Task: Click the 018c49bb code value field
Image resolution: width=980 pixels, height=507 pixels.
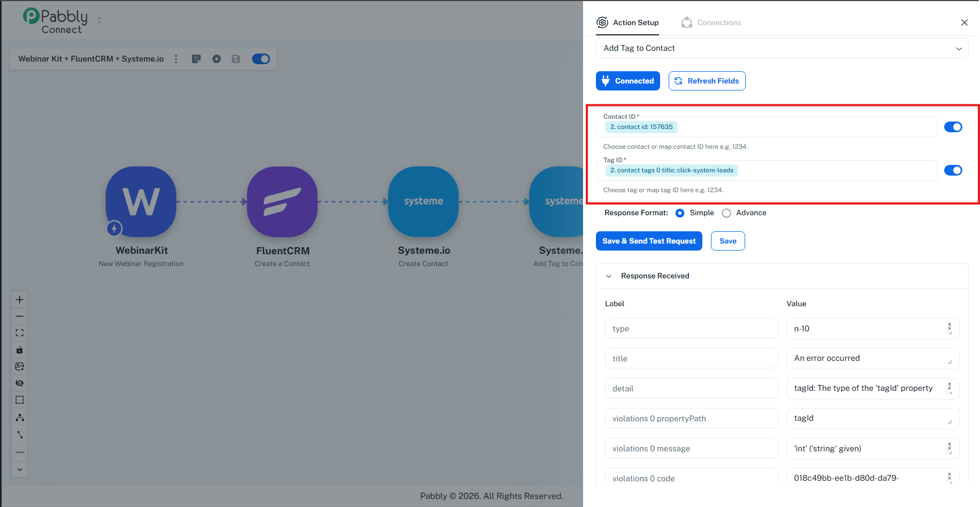Action: click(x=873, y=476)
